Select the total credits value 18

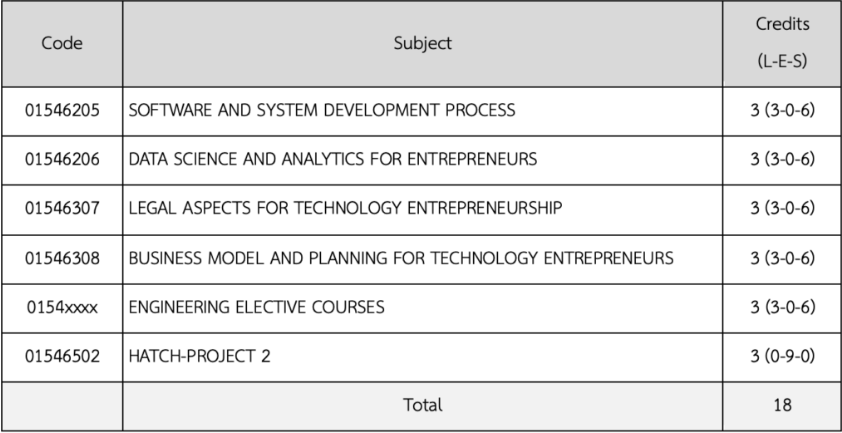[783, 405]
